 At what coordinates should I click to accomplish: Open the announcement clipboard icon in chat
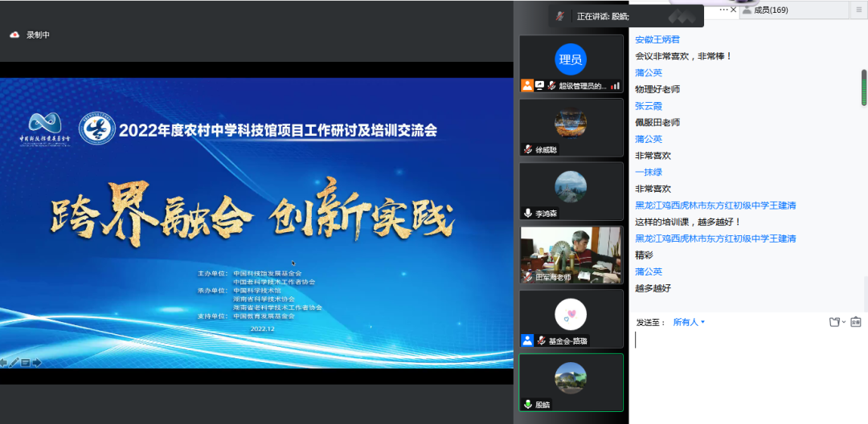click(855, 322)
